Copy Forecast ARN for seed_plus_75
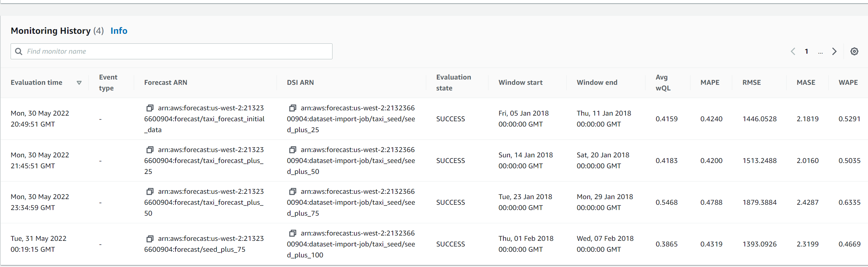 150,239
